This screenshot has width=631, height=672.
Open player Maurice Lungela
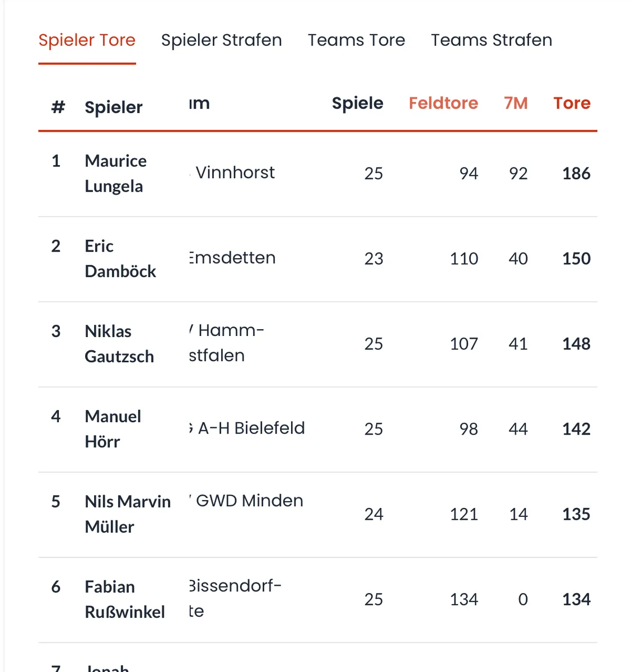point(115,174)
